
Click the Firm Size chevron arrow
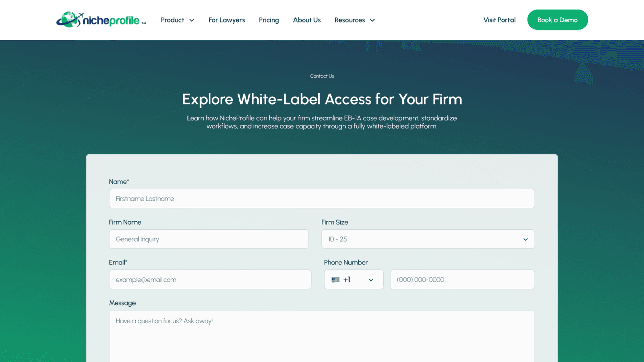(525, 239)
